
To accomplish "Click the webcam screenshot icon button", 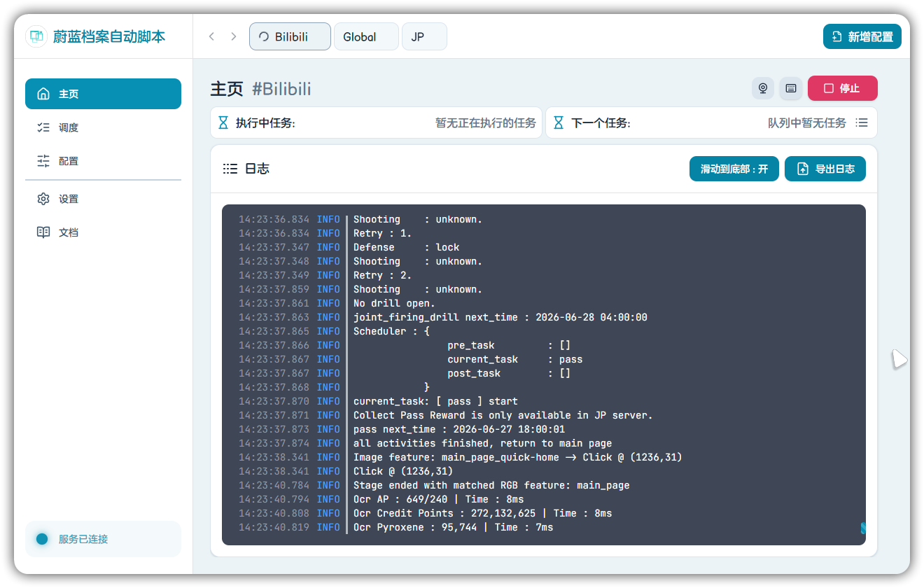I will tap(763, 88).
